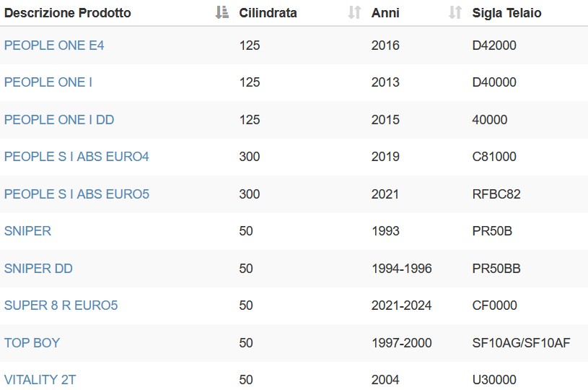Select the 1994-1996 years cell
Screen dimensions: 588x390
coord(402,269)
